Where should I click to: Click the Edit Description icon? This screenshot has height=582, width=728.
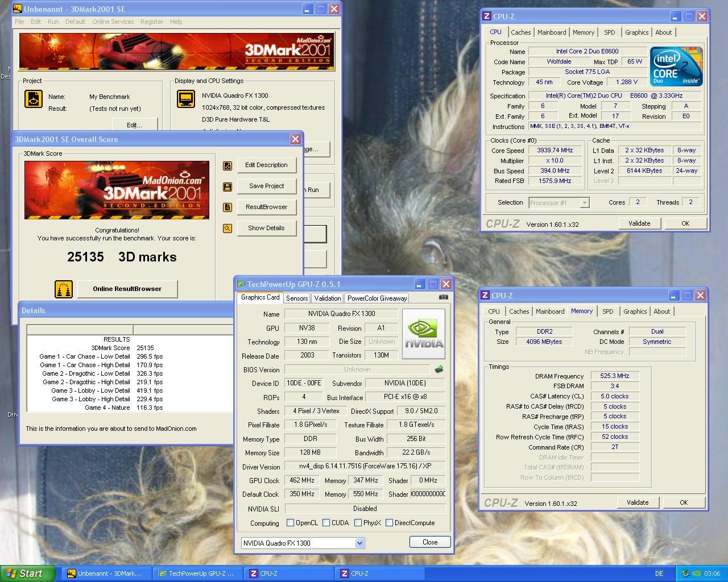pyautogui.click(x=227, y=165)
